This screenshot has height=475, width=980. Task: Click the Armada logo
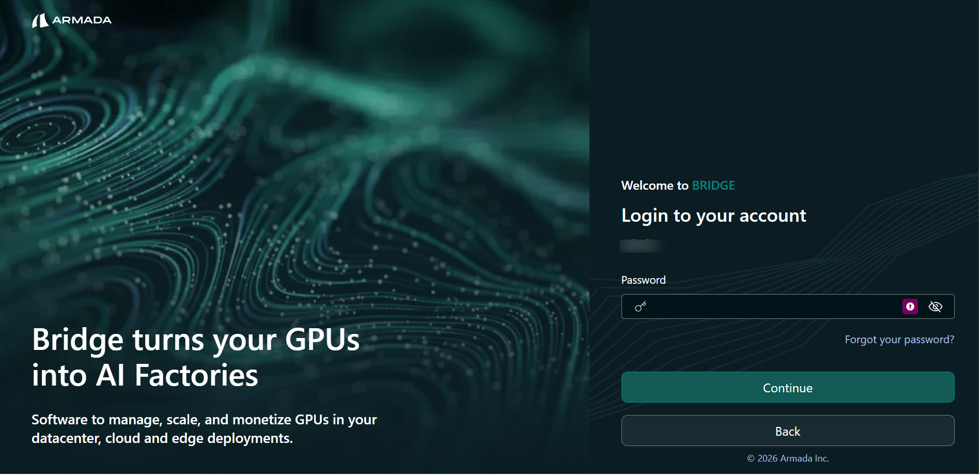coord(72,20)
